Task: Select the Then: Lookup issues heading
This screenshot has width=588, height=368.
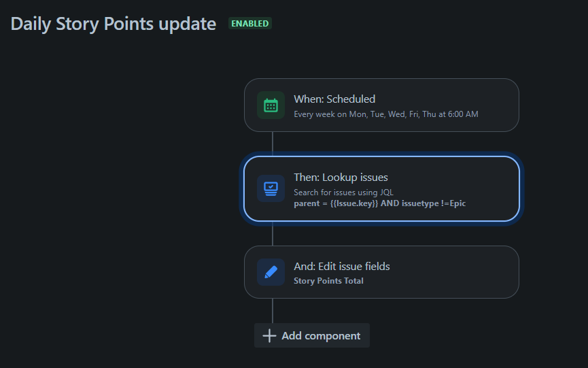Action: pos(341,177)
